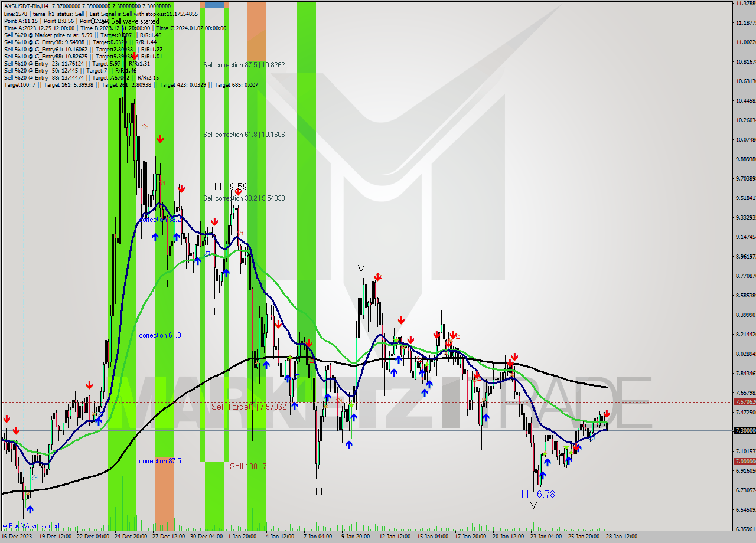Click the 6.73057 price axis label
Screen dimensions: 756x543
[745, 490]
